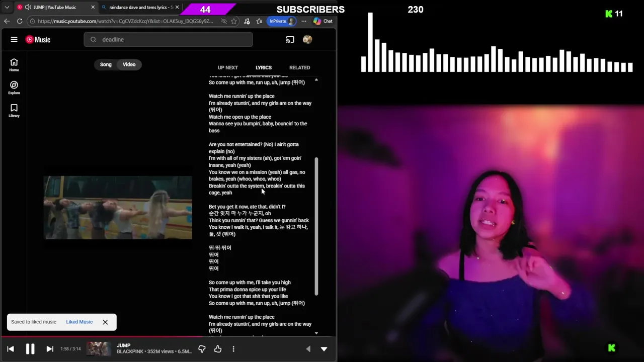Select the LYRICS tab

(x=264, y=67)
